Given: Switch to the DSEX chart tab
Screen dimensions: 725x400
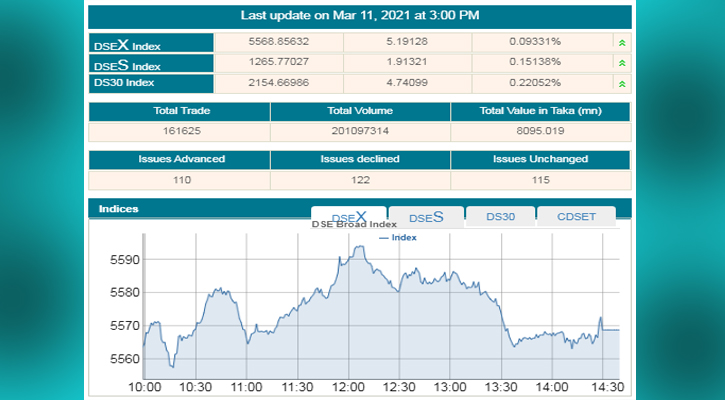Looking at the screenshot, I should coord(349,217).
